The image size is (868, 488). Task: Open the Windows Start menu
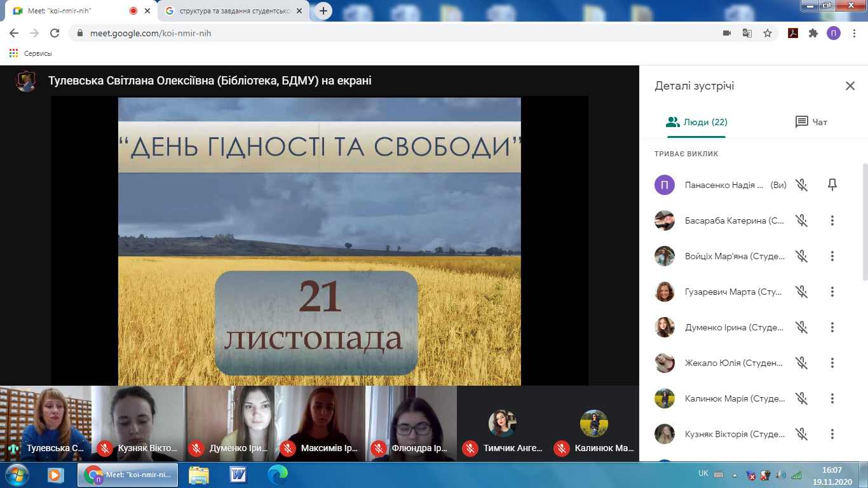coord(16,475)
